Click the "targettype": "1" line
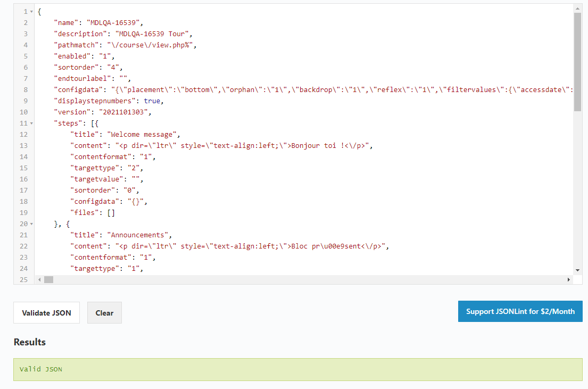 pyautogui.click(x=106, y=269)
